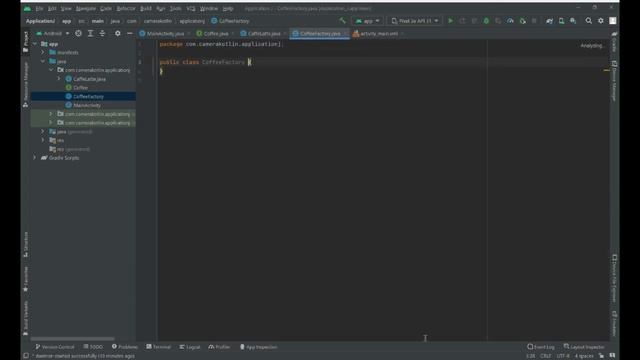Select Coffee class in project tree
This screenshot has width=640, height=360.
tap(80, 88)
